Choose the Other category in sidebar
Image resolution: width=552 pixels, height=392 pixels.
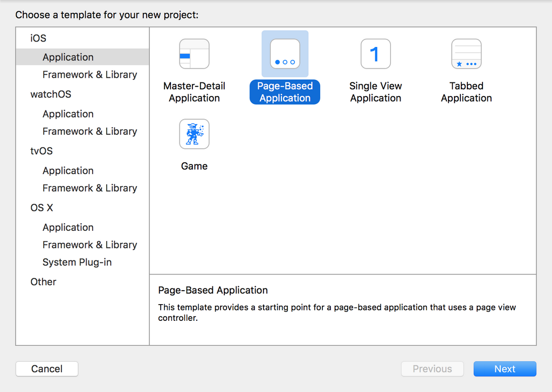pos(43,281)
